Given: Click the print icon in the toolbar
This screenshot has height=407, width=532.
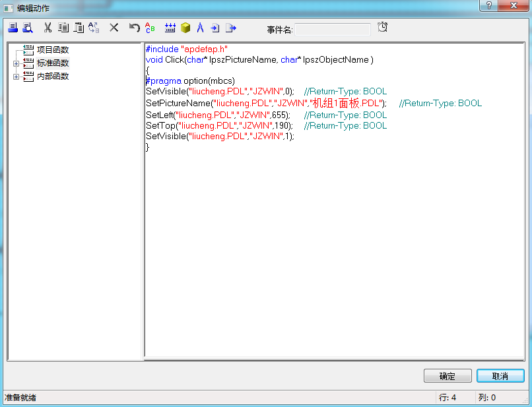Looking at the screenshot, I should pyautogui.click(x=13, y=28).
